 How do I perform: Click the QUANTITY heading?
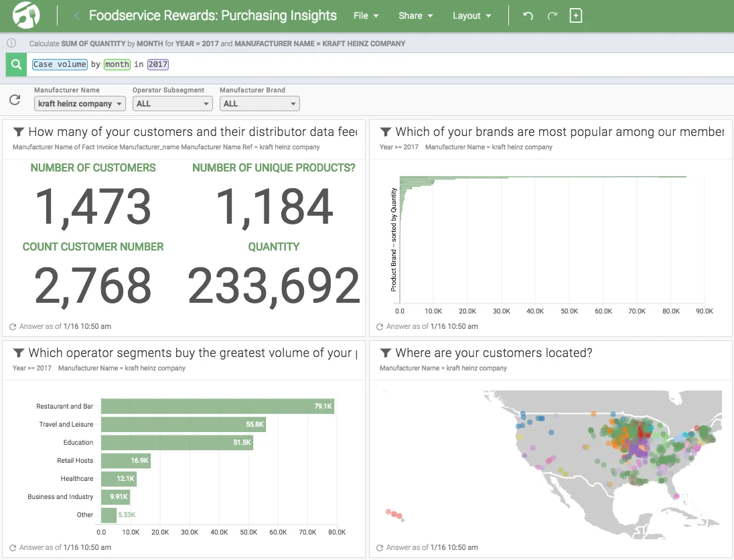click(x=274, y=247)
